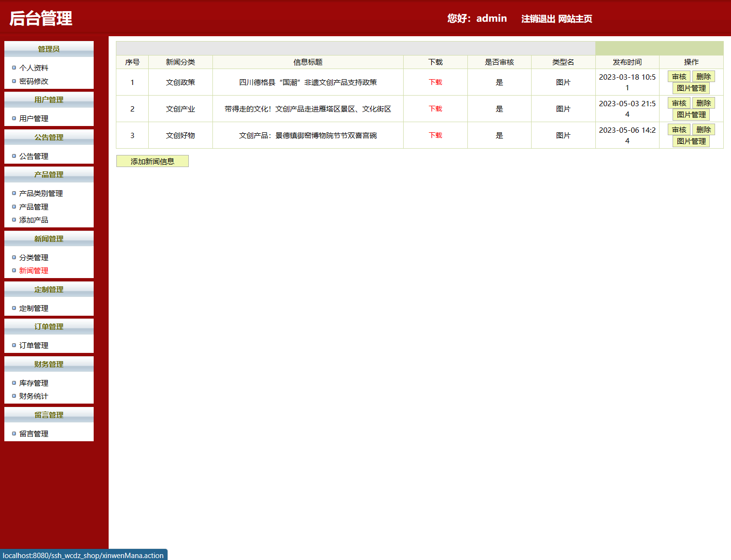This screenshot has width=731, height=560.
Task: Select publish date 2023-05-03 cell
Action: pyautogui.click(x=627, y=109)
